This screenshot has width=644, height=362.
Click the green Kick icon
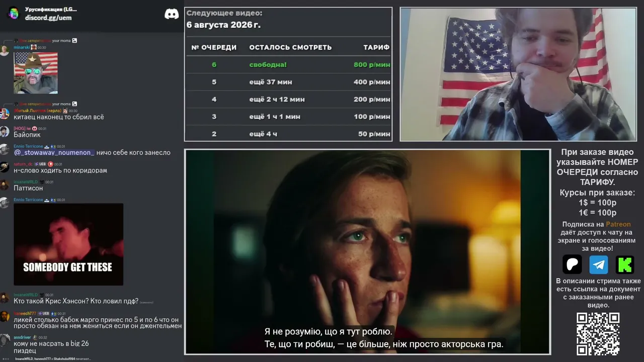[624, 264]
